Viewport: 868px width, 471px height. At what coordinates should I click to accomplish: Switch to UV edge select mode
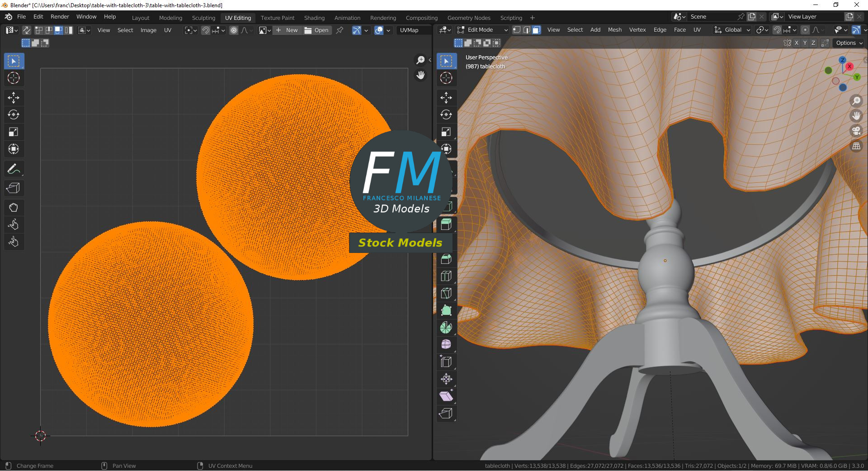click(49, 30)
